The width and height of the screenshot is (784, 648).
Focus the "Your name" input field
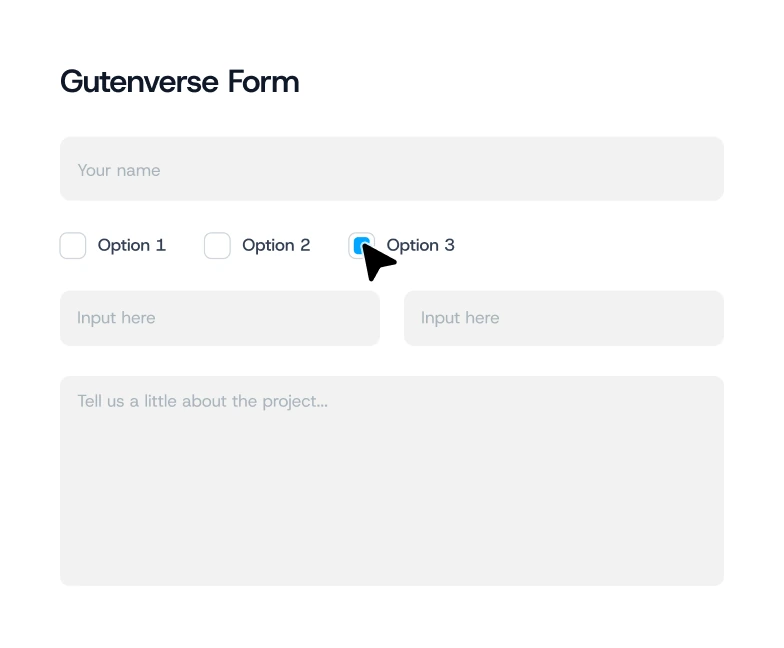coord(391,169)
